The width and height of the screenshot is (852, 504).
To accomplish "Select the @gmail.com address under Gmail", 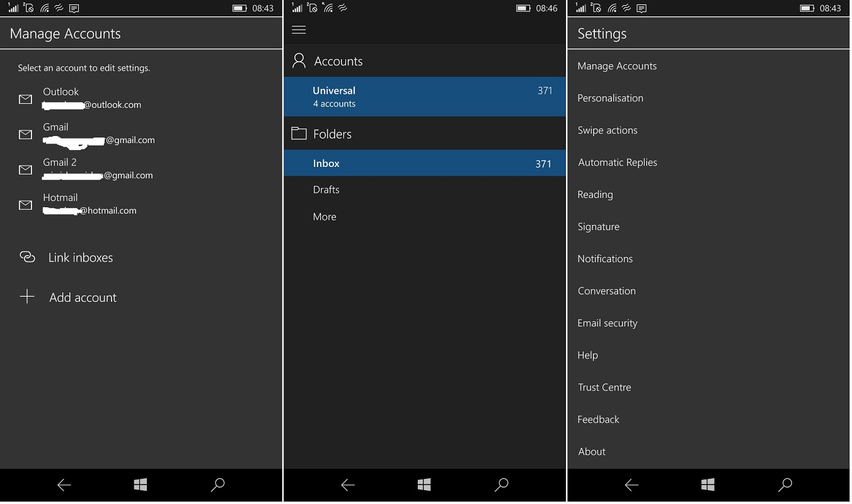I will (99, 140).
